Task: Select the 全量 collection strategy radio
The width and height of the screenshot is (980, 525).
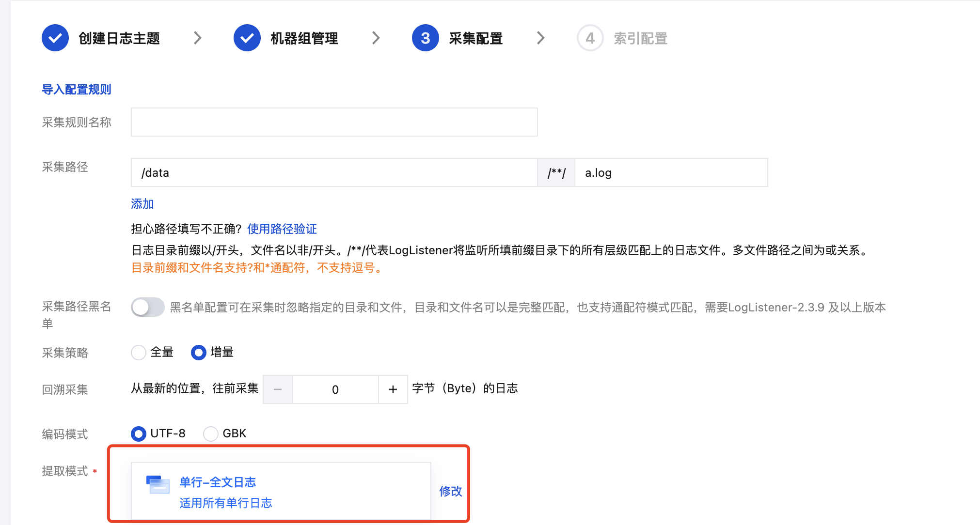Action: pyautogui.click(x=139, y=353)
